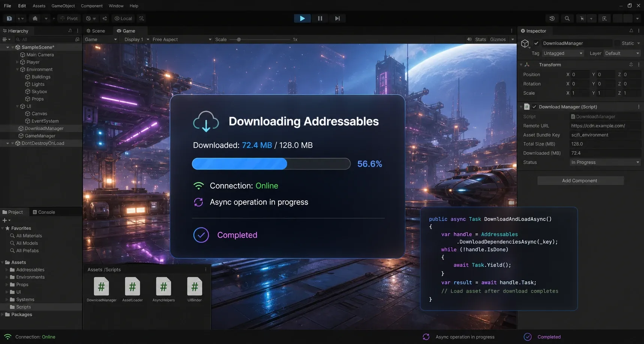The image size is (644, 344).
Task: Enable the Static checkbox in Inspector
Action: [x=617, y=43]
